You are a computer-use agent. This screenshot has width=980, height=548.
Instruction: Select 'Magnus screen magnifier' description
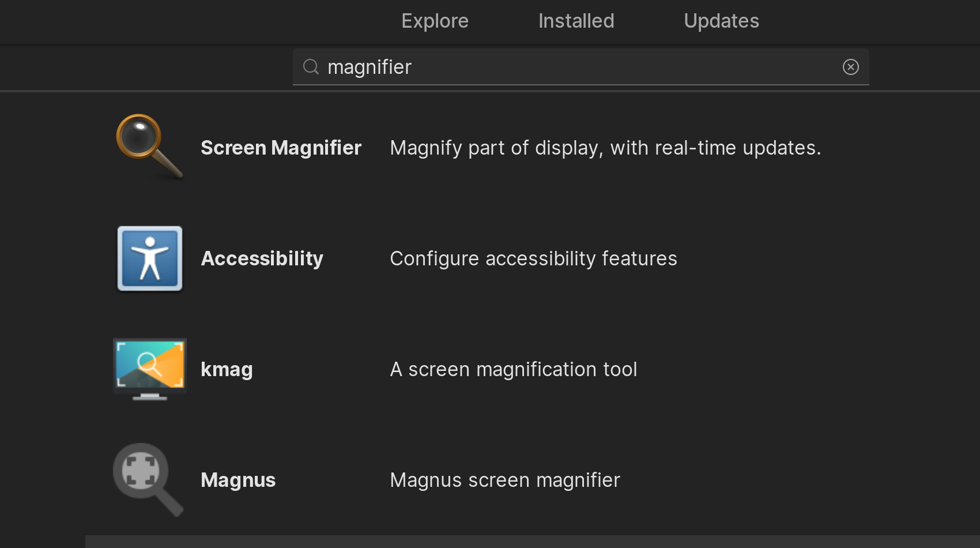505,480
